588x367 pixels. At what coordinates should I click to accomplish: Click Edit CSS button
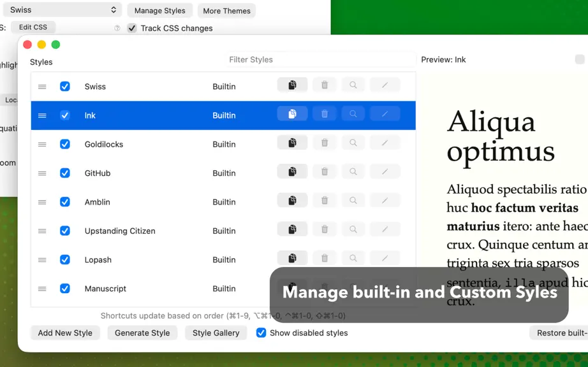click(33, 27)
